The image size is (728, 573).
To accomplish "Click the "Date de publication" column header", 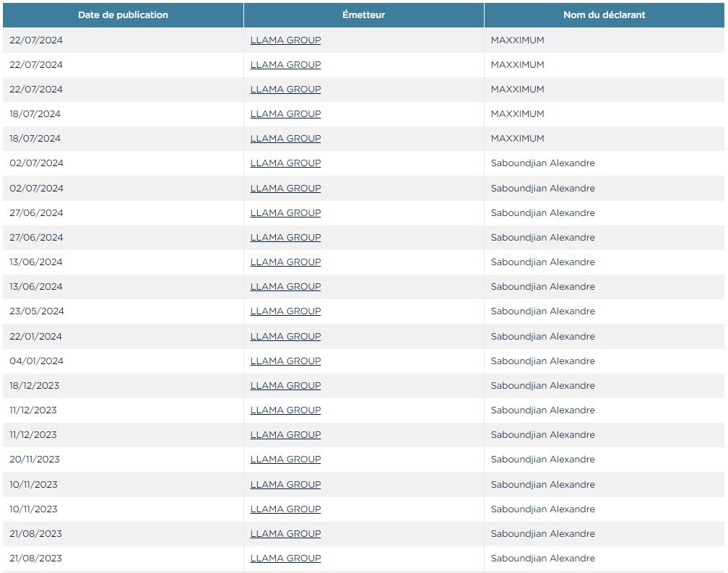I will 123,15.
